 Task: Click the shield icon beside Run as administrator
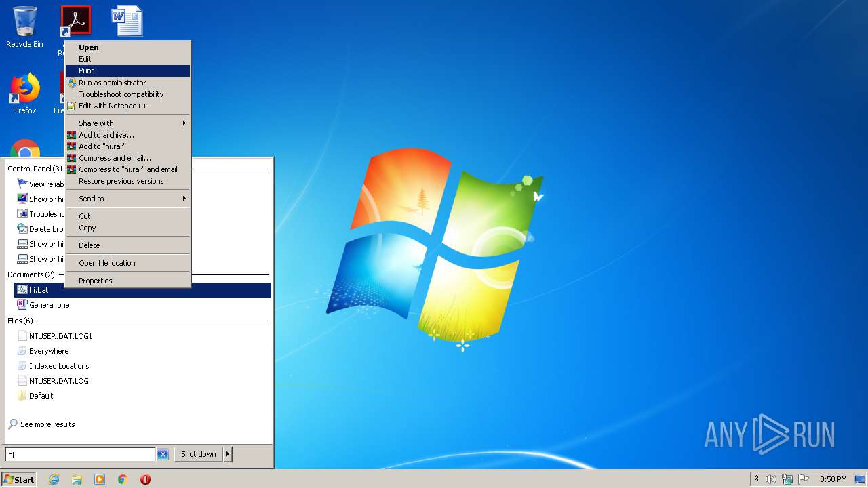pos(72,83)
